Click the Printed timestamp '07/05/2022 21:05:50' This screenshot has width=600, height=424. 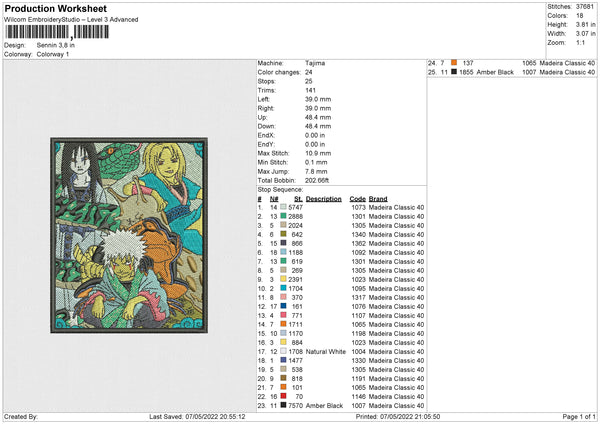(x=410, y=416)
